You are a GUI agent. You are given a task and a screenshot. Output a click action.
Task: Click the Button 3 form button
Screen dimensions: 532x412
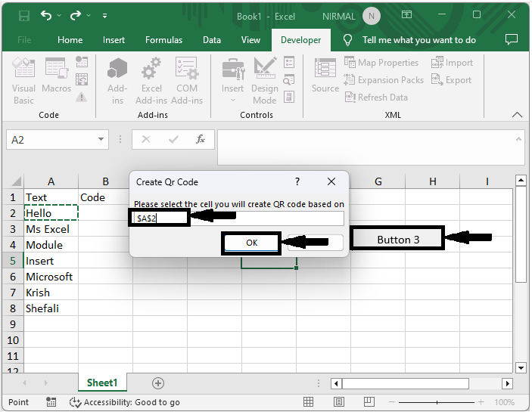(398, 240)
